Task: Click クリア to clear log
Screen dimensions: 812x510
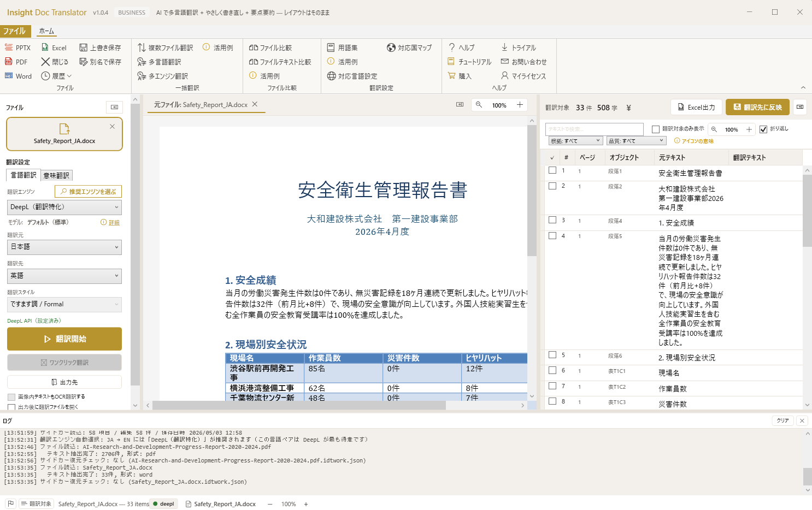Action: click(x=783, y=420)
